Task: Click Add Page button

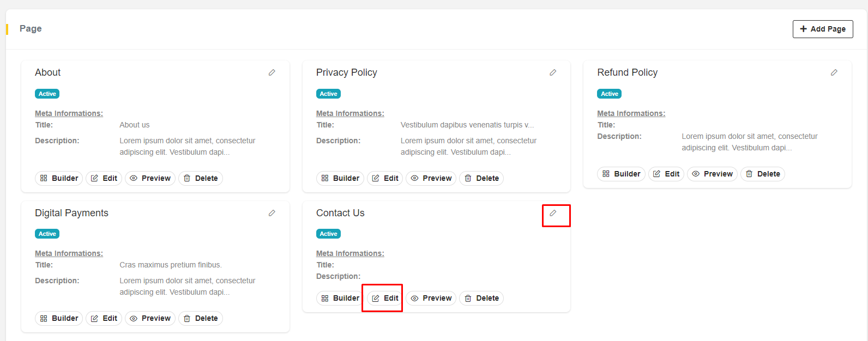Action: (823, 29)
